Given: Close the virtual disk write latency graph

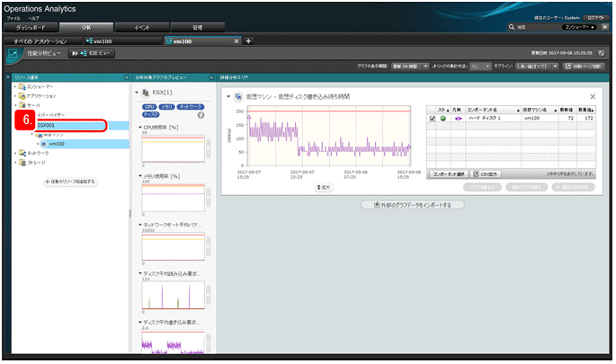Looking at the screenshot, I should point(593,96).
